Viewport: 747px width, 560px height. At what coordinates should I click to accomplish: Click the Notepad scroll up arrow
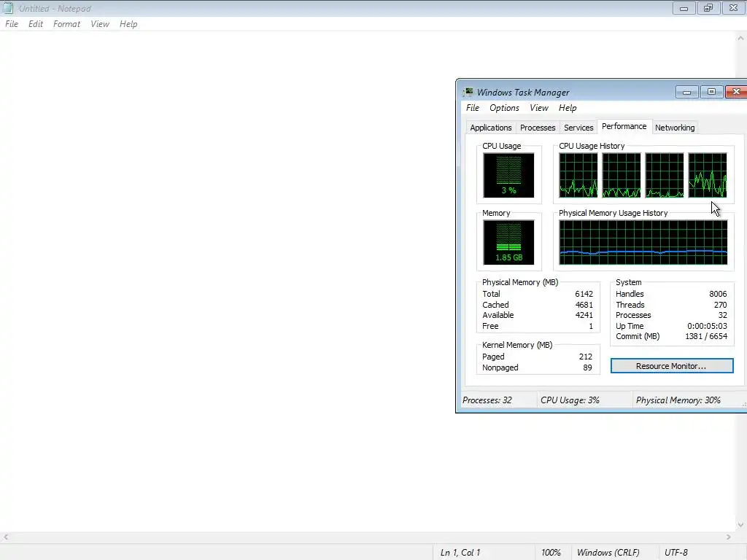click(x=740, y=38)
